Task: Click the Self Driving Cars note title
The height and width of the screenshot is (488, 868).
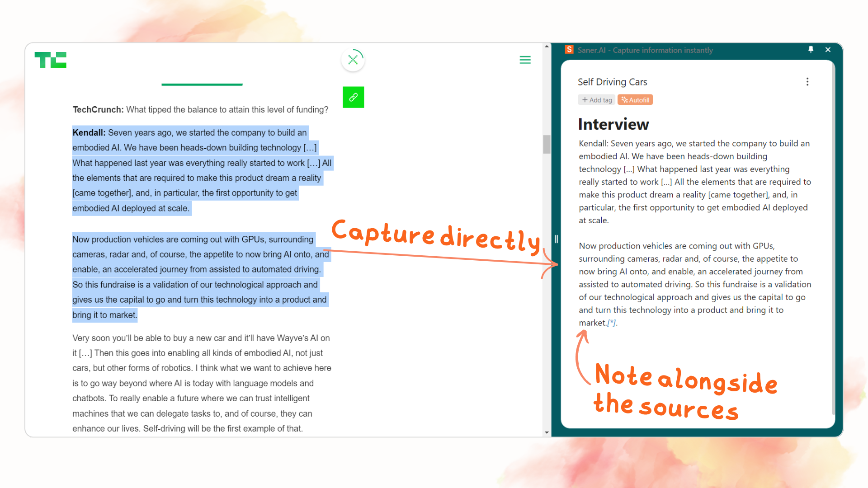Action: tap(612, 82)
